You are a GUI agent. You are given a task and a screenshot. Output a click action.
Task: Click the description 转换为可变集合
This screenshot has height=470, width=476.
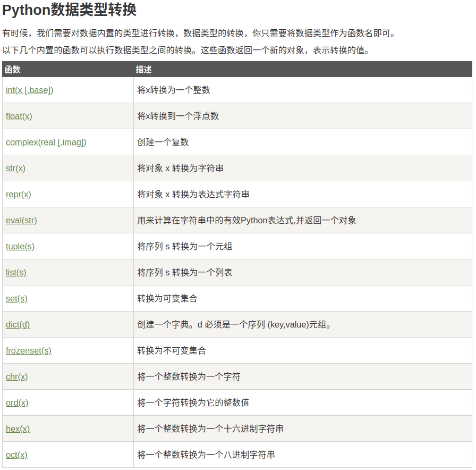167,299
